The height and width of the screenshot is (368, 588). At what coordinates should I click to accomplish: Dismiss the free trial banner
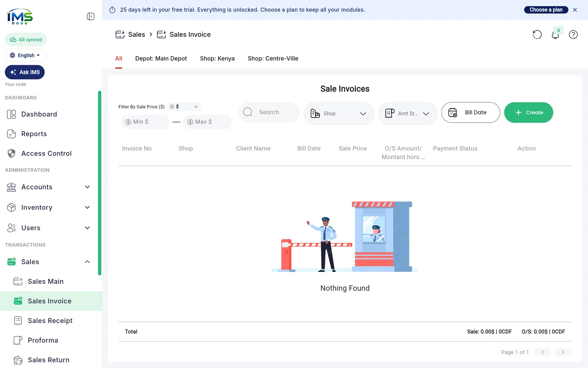(575, 10)
